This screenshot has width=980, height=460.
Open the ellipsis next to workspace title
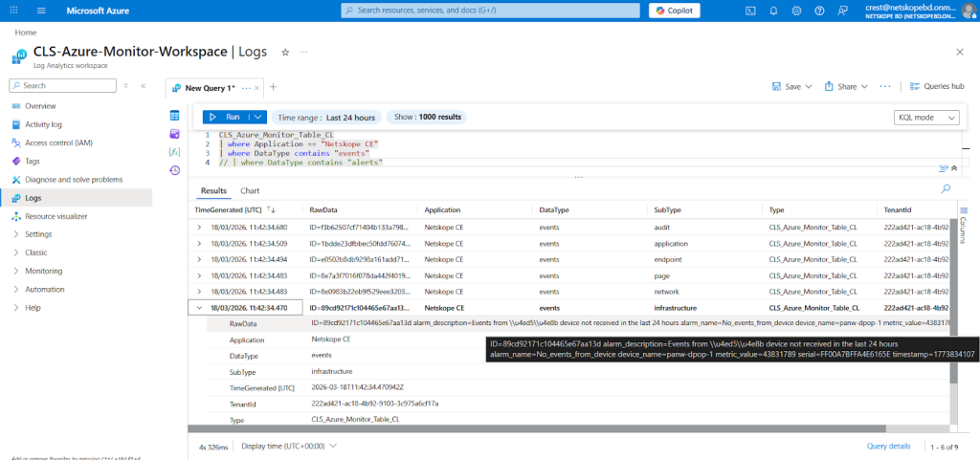point(303,53)
